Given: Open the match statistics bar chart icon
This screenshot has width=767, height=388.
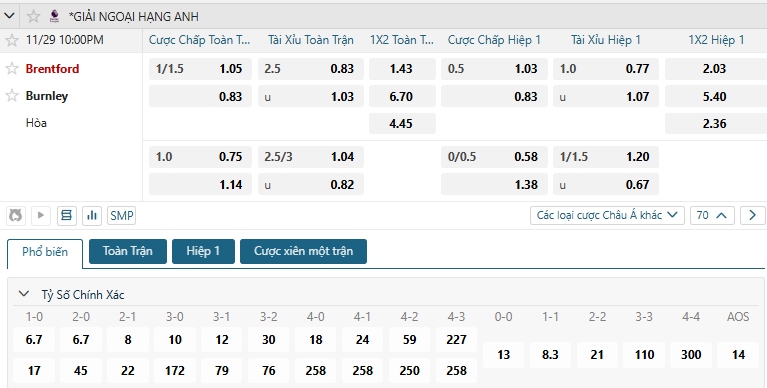Looking at the screenshot, I should click(91, 215).
